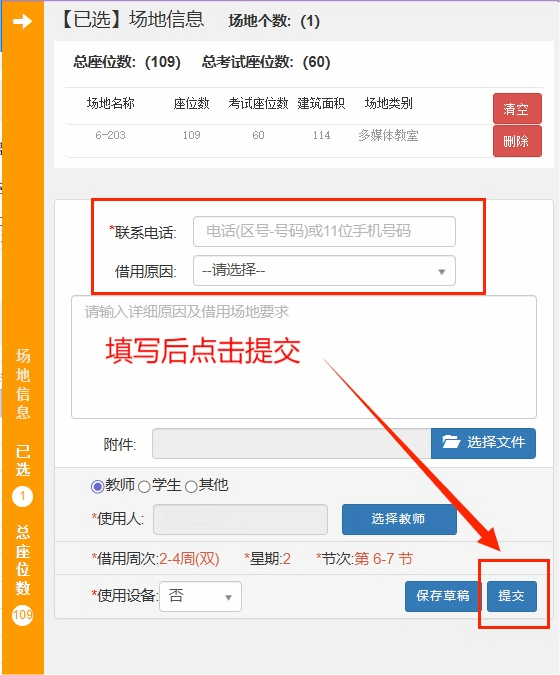Click the circle badge showing 109
The width and height of the screenshot is (560, 675).
coord(22,615)
